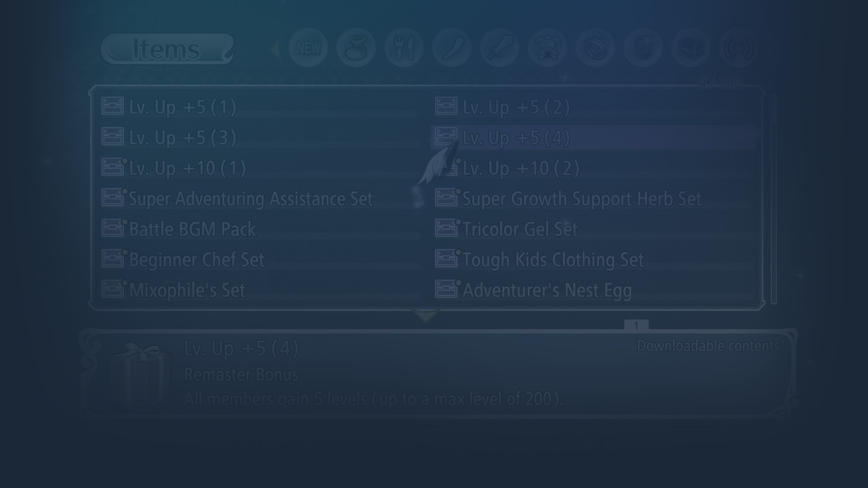Image resolution: width=868 pixels, height=488 pixels.
Task: Select Adventurer's Nest Egg item
Action: (594, 290)
